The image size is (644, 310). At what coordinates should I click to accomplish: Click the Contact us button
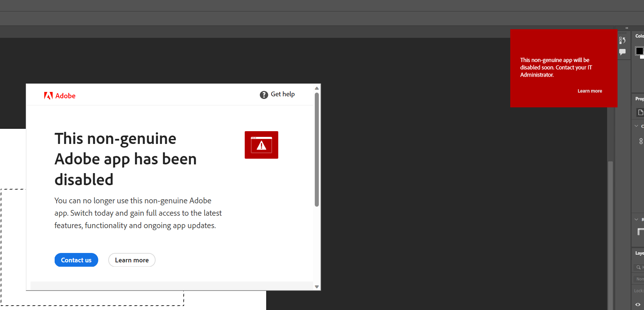tap(76, 260)
